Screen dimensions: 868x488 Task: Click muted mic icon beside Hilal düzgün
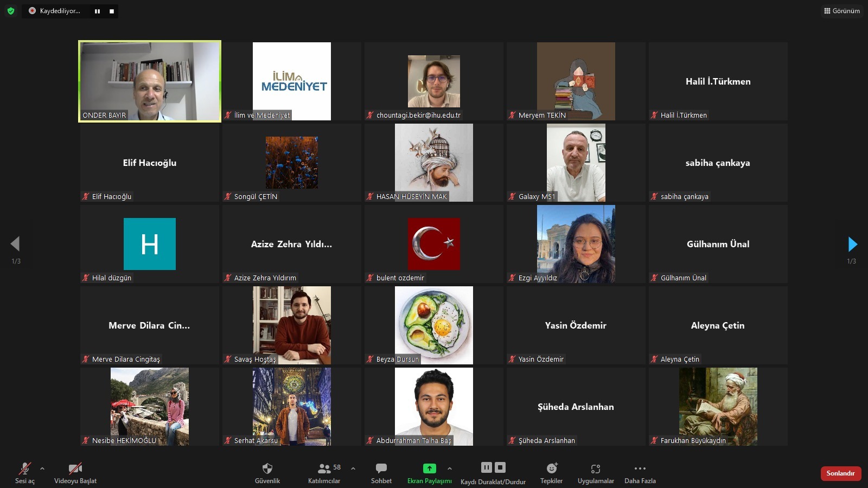click(86, 278)
